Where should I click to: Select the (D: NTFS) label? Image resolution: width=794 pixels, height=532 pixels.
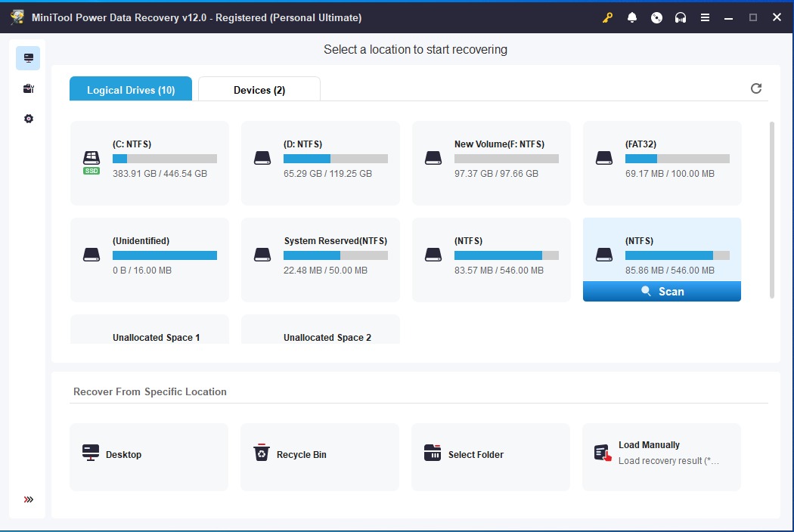tap(302, 144)
